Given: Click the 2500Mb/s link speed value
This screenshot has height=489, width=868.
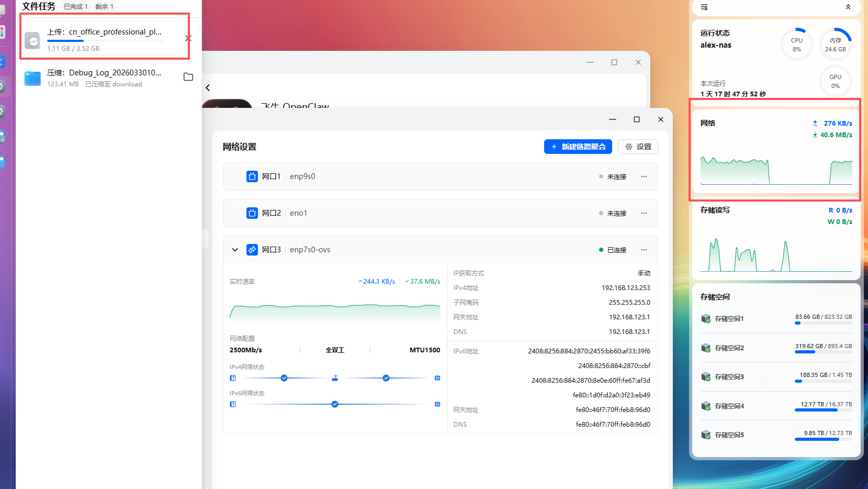Looking at the screenshot, I should pos(246,350).
